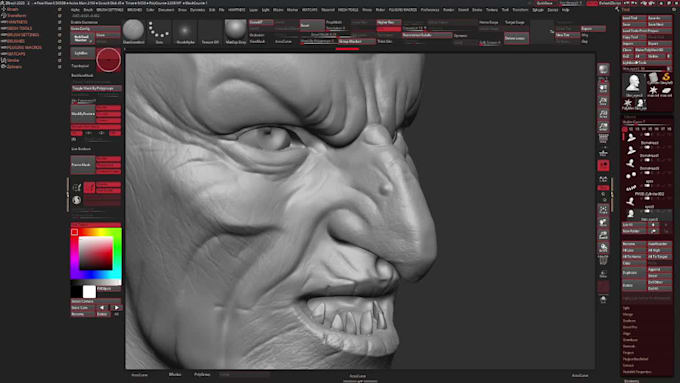Image resolution: width=680 pixels, height=383 pixels.
Task: Click the Zoom3D icon in right shelf
Action: pyautogui.click(x=603, y=235)
